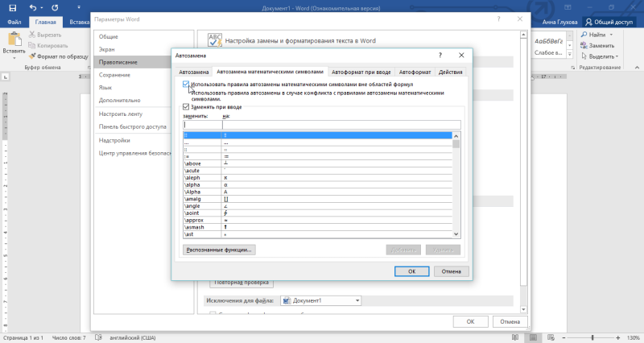The width and height of the screenshot is (644, 343).
Task: Toggle the Заменять при вводе checkbox
Action: click(186, 107)
